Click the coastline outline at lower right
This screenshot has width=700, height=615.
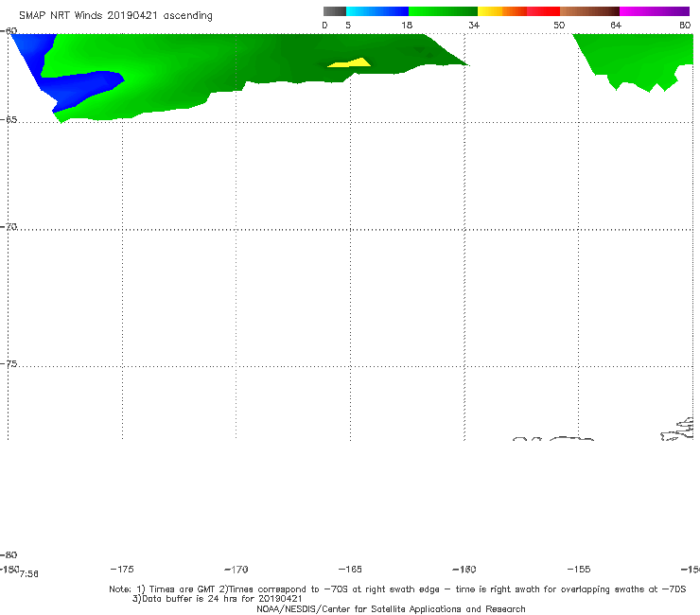677,430
